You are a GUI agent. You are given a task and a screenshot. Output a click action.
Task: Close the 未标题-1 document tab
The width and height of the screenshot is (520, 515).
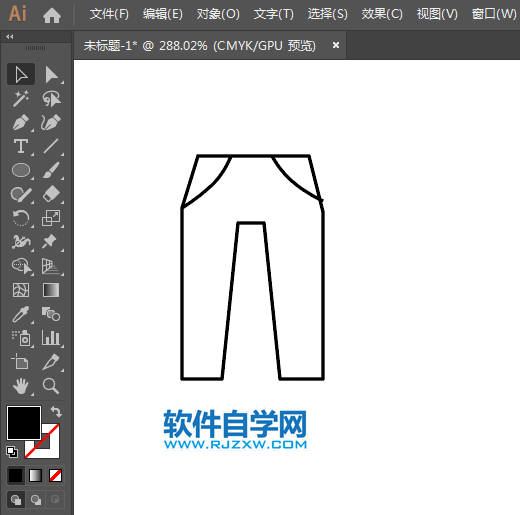pyautogui.click(x=336, y=45)
